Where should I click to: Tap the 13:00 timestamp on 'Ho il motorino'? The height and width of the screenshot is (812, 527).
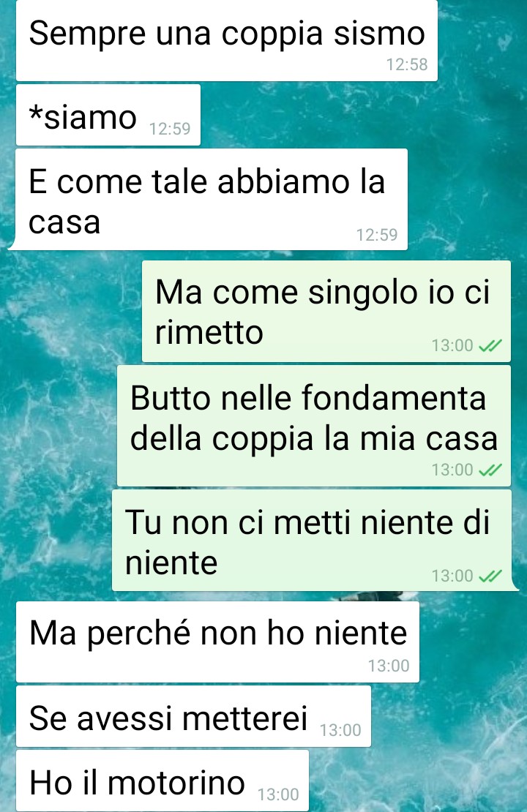click(x=278, y=794)
